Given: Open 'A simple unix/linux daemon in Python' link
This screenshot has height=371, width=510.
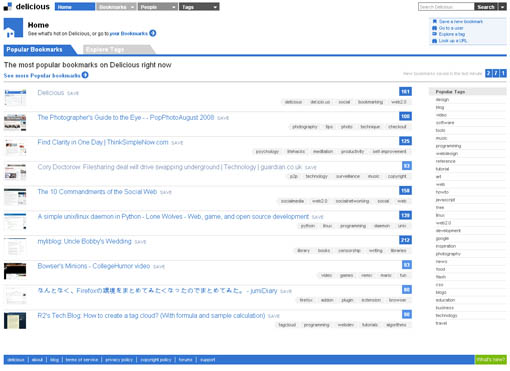Looking at the screenshot, I should 173,216.
